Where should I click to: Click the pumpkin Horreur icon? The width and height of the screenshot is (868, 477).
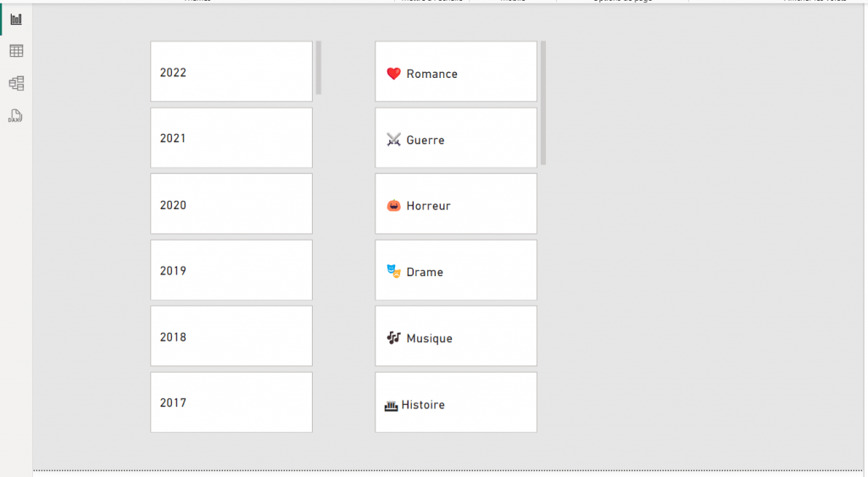pos(393,206)
